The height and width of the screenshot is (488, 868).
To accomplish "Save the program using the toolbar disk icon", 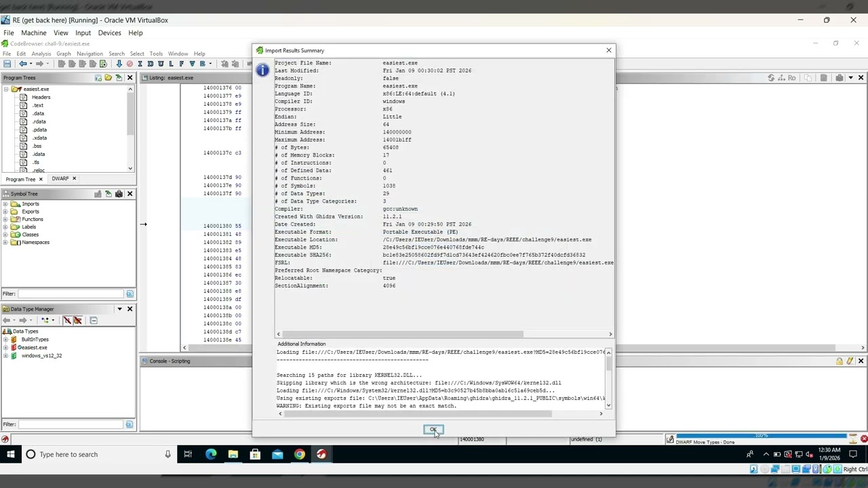I will click(x=7, y=64).
